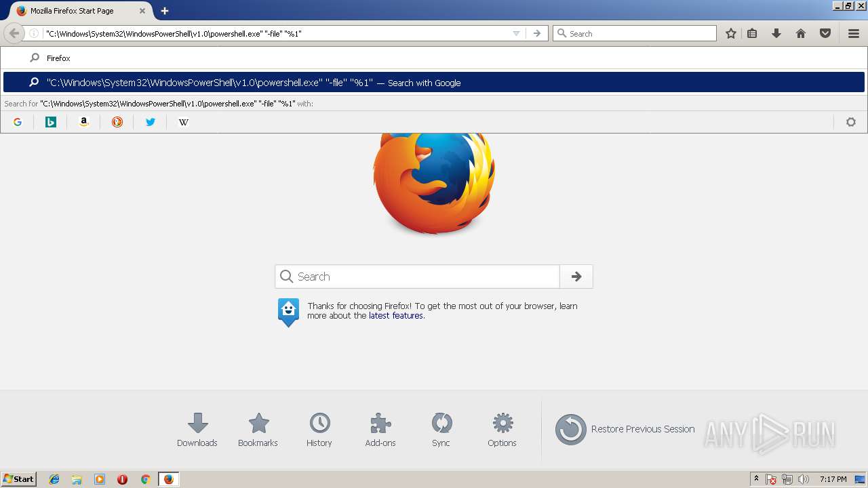Open the hamburger menu

[854, 33]
